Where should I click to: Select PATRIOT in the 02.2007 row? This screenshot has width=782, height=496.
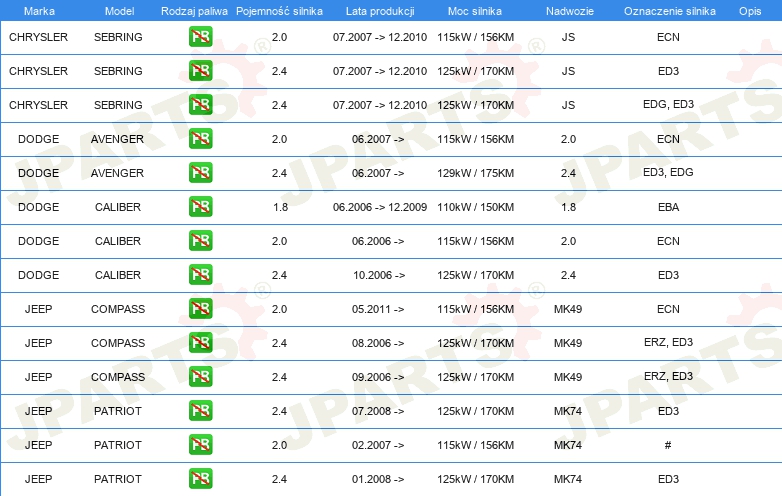coord(118,445)
